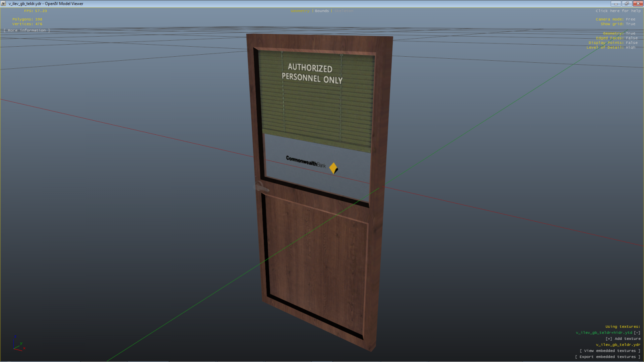Remove the v_ilev_gb_teldr+hidr.ytd texture with [-]
644x362 pixels.
pyautogui.click(x=637, y=333)
